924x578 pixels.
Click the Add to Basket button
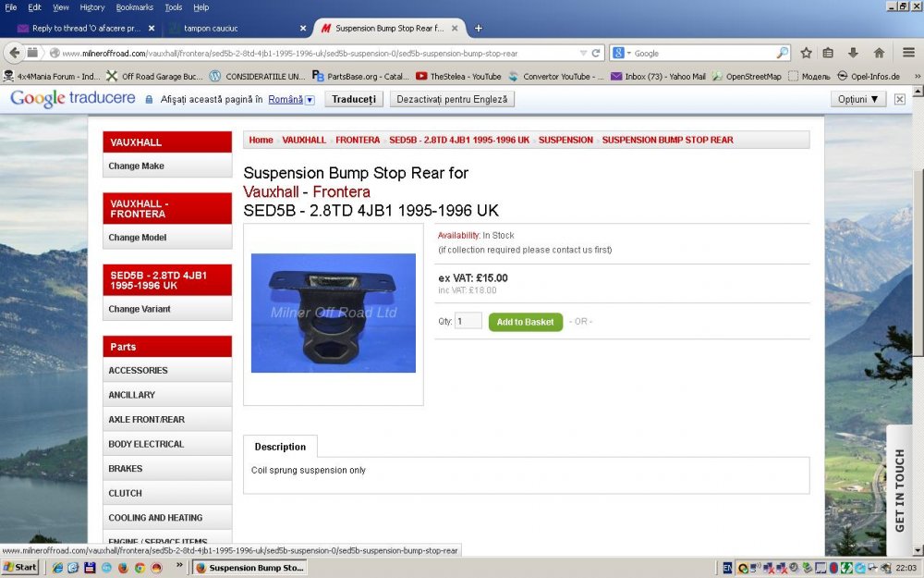[x=525, y=322]
